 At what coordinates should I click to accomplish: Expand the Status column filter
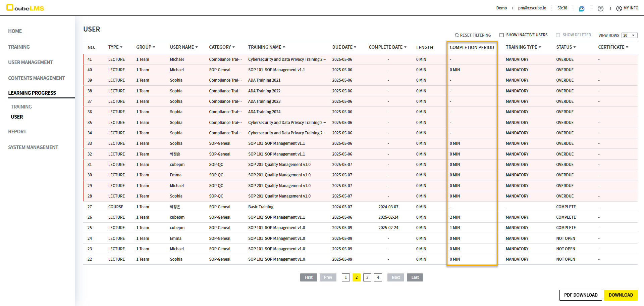click(x=575, y=47)
